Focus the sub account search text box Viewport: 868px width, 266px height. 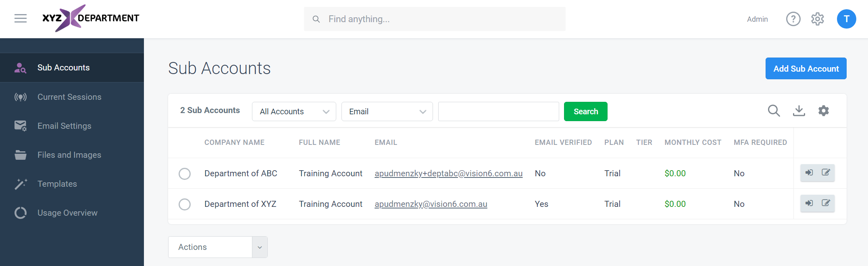pyautogui.click(x=498, y=111)
